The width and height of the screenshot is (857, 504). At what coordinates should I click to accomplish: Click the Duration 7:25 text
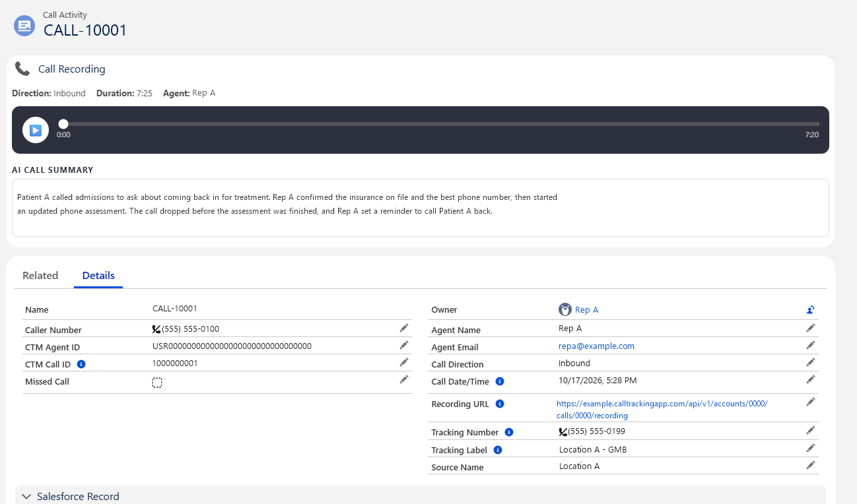124,94
